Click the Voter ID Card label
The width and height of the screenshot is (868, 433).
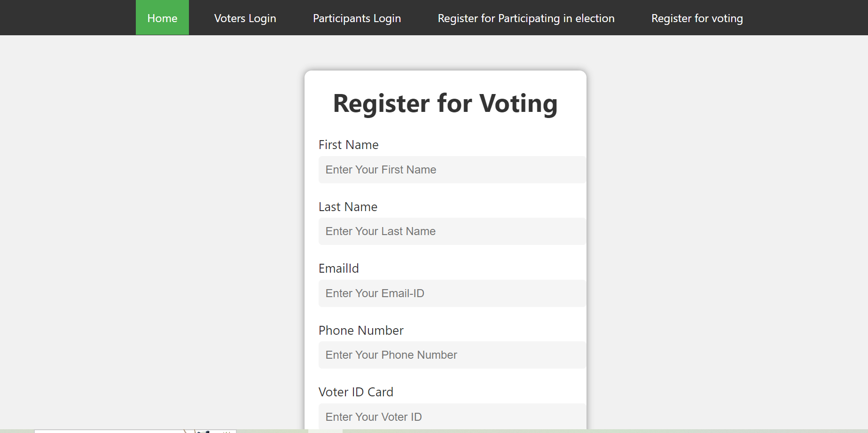click(x=356, y=392)
